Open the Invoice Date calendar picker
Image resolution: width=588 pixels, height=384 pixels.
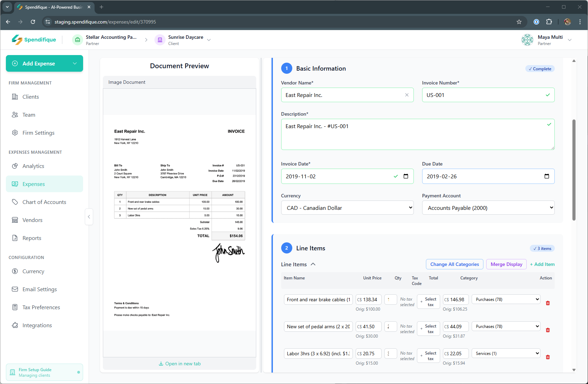pos(406,176)
